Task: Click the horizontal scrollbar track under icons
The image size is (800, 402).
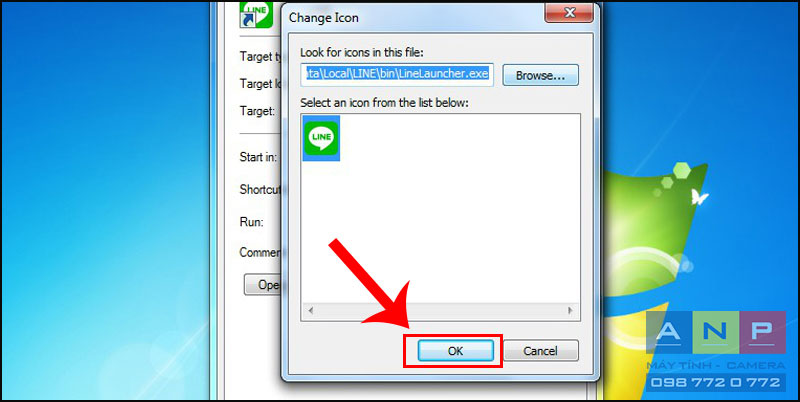Action: [x=440, y=310]
